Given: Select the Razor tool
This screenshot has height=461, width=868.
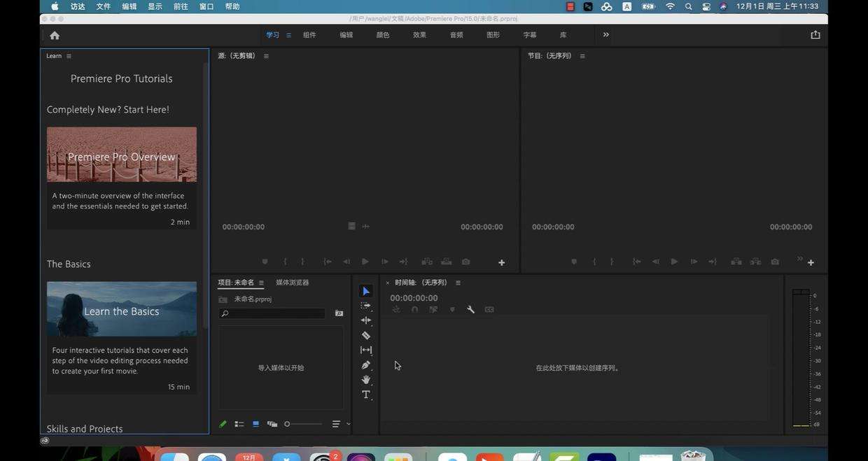Looking at the screenshot, I should [x=366, y=335].
